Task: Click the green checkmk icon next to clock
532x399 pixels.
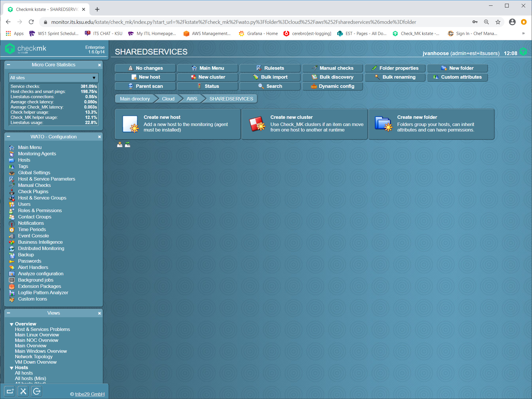Action: click(x=523, y=52)
